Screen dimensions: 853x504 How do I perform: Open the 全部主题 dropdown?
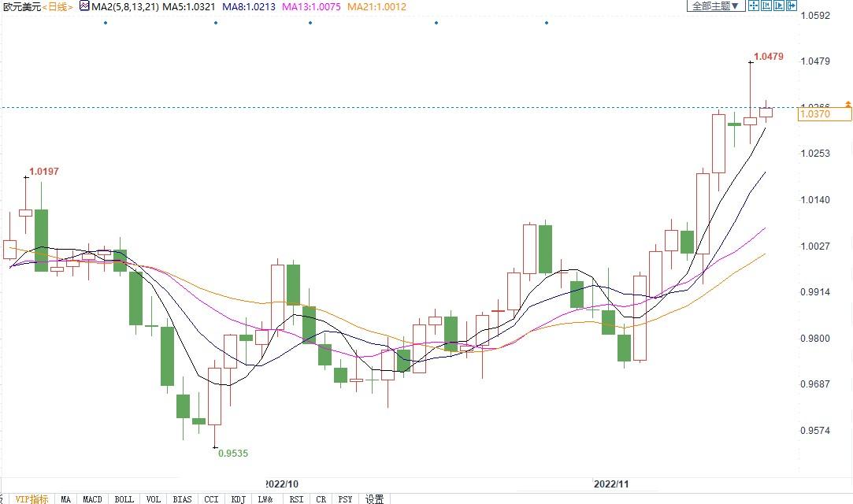pyautogui.click(x=715, y=6)
